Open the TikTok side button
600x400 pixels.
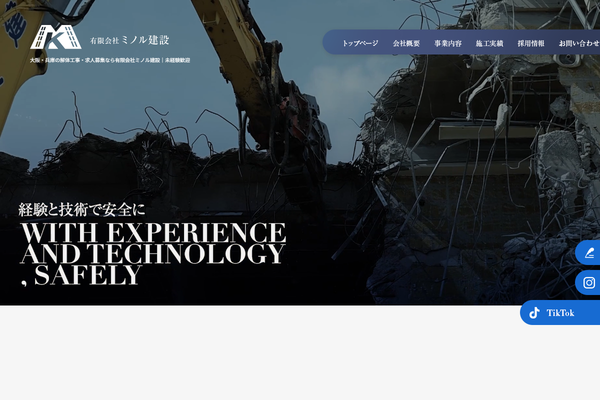[560, 313]
